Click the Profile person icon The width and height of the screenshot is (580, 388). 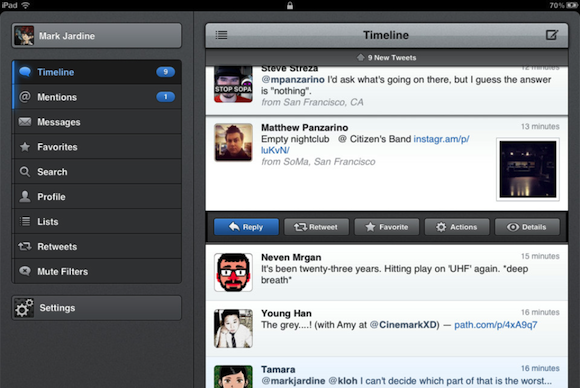click(x=25, y=196)
